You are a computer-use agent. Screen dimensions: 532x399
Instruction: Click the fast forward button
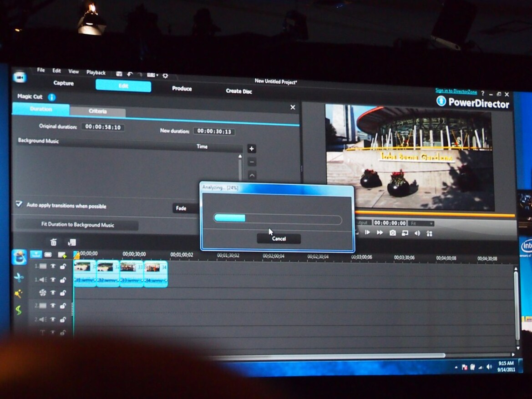(x=380, y=232)
